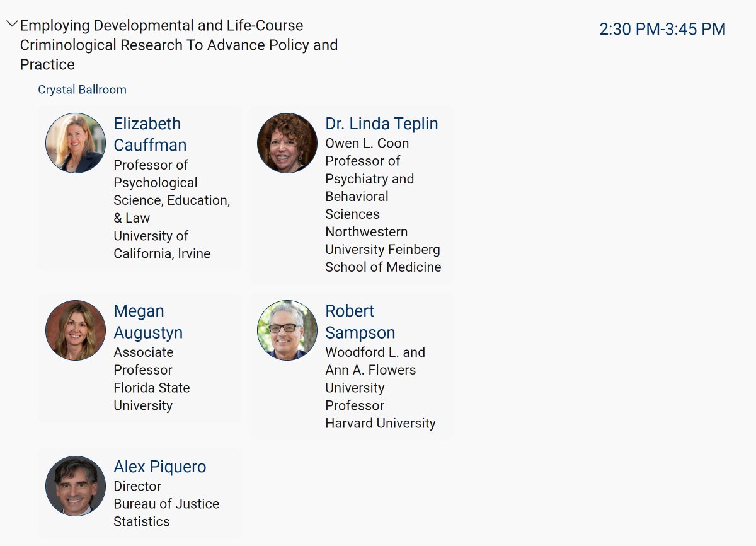
Task: Click Northwestern University Feinberg School text
Action: point(383,249)
